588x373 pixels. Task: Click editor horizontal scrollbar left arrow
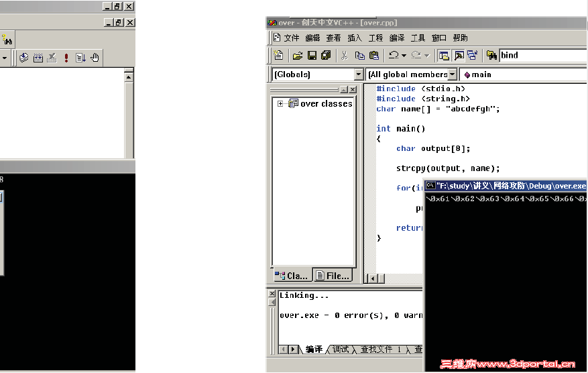372,278
